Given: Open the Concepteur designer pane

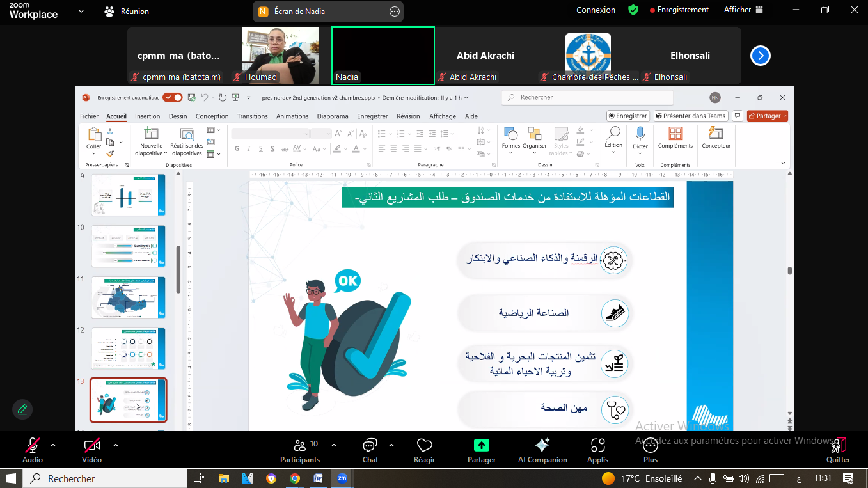Looking at the screenshot, I should pyautogui.click(x=716, y=134).
